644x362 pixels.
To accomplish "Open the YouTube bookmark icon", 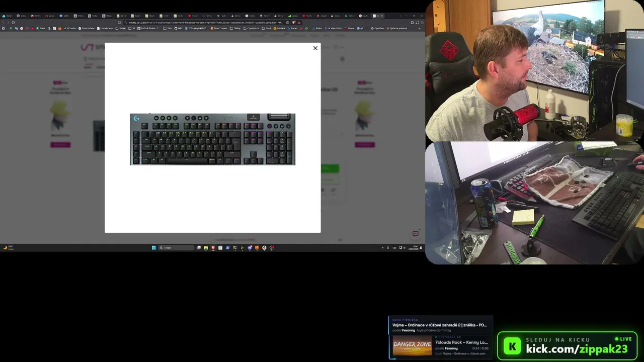I will (33, 28).
